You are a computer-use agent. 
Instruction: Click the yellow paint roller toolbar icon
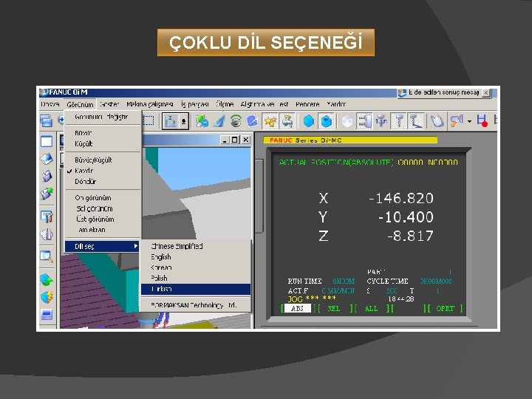457,120
